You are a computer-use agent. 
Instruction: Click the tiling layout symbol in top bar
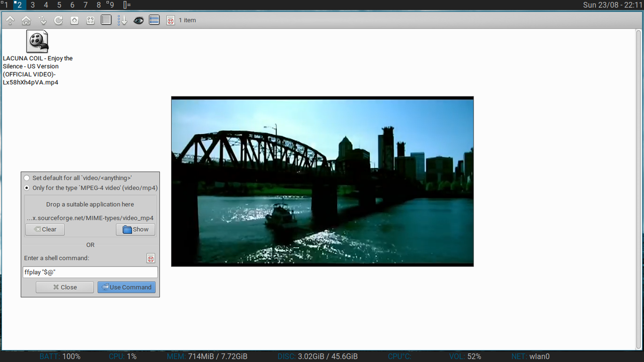click(127, 5)
